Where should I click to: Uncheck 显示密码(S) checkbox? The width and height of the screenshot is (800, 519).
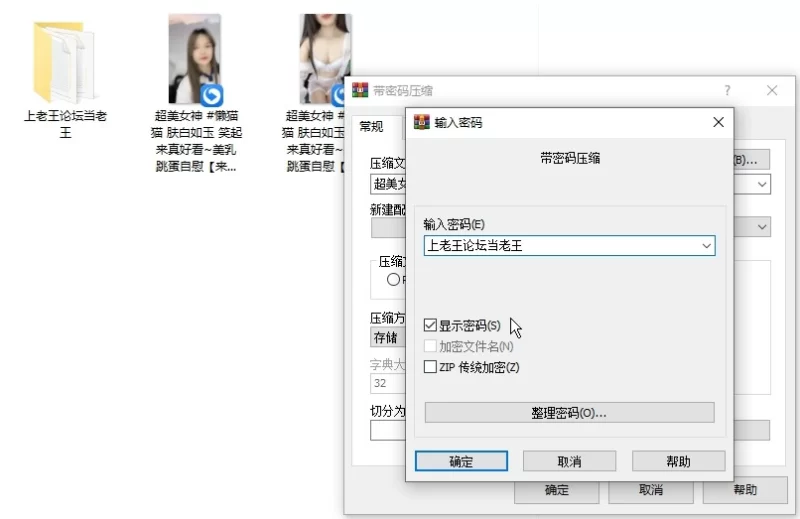[x=430, y=325]
